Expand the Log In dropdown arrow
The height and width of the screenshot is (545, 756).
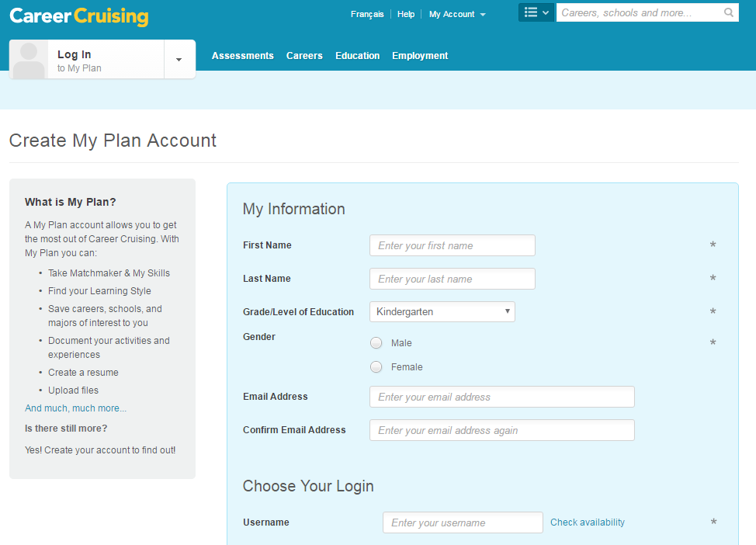click(179, 59)
